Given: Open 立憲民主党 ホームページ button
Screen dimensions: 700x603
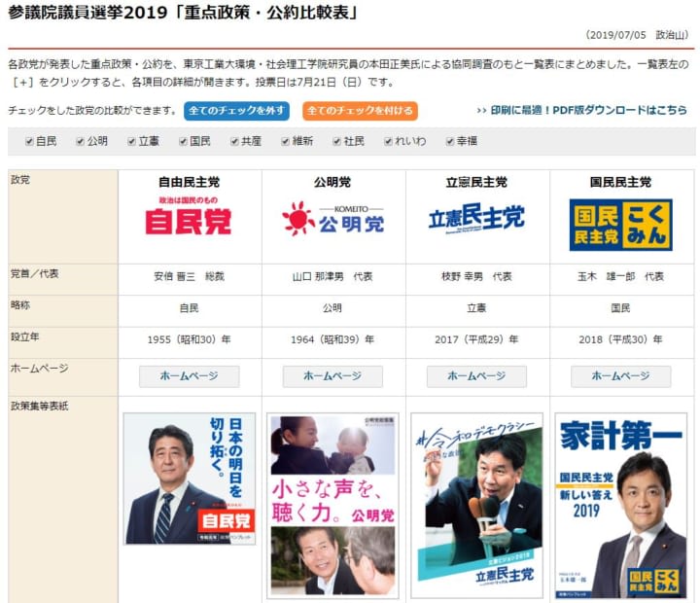Looking at the screenshot, I should pos(476,376).
